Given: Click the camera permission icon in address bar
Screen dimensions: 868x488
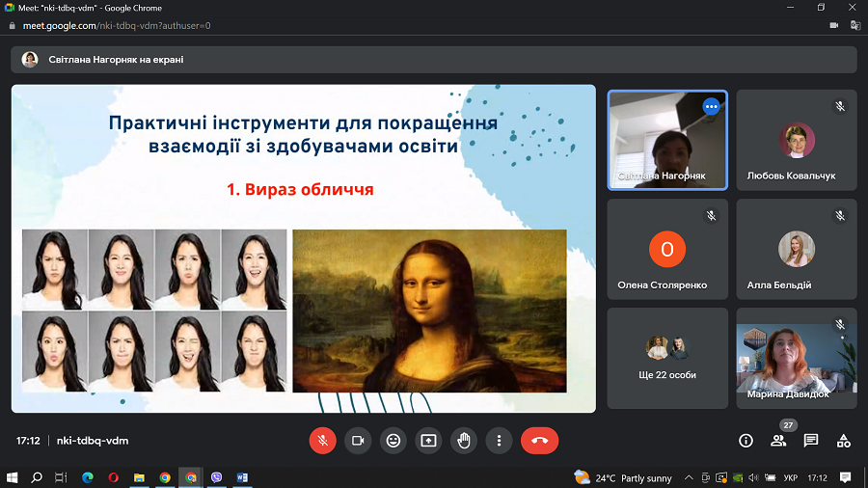Looking at the screenshot, I should pyautogui.click(x=833, y=25).
